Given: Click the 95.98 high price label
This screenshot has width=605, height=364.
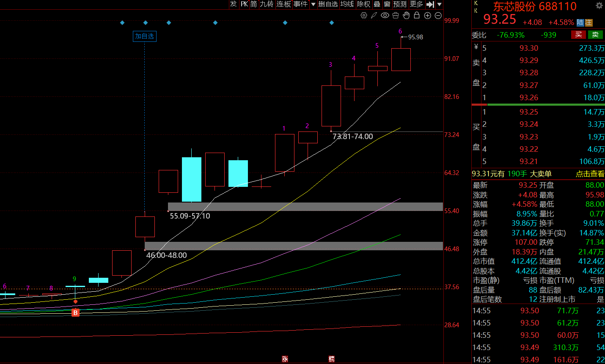Looking at the screenshot, I should (415, 37).
